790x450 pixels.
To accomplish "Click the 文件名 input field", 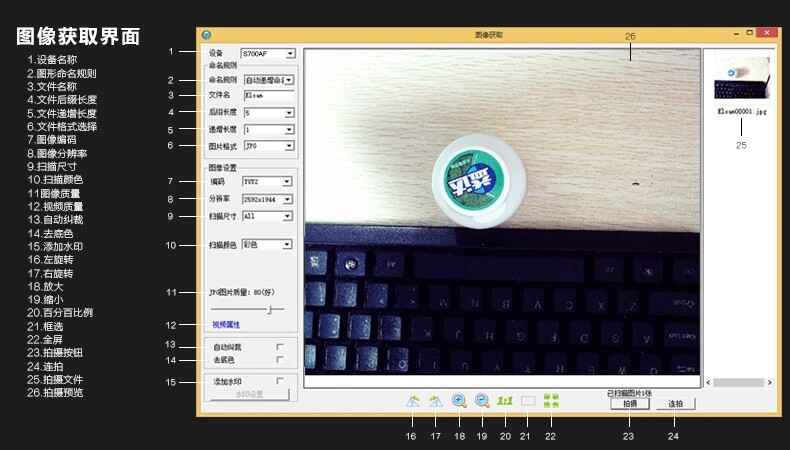I will tap(269, 95).
